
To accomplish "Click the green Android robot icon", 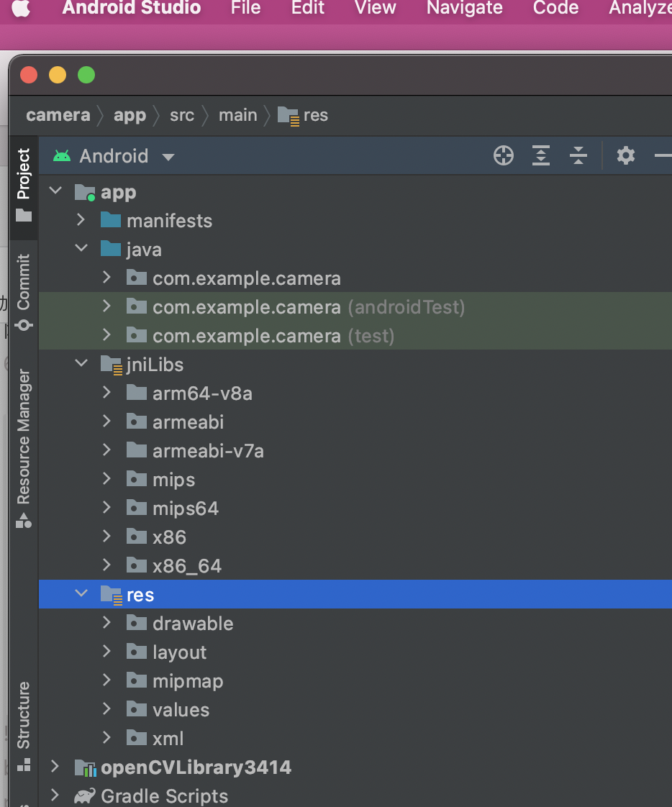I will (x=62, y=156).
